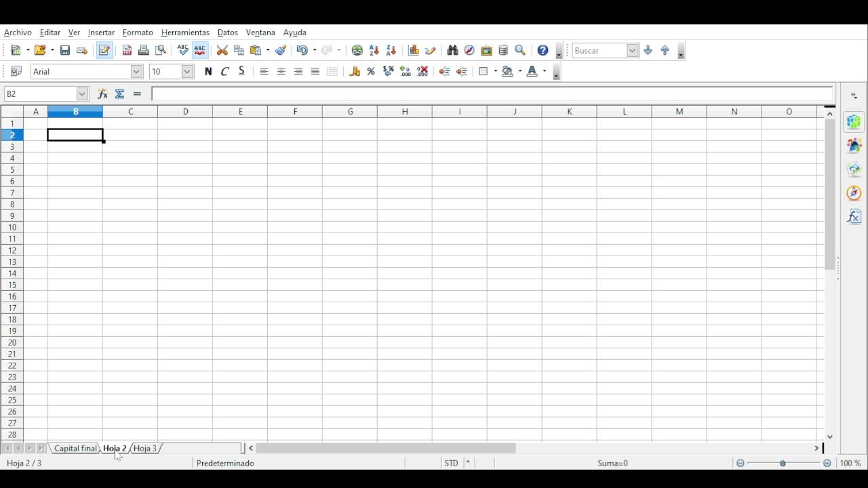Open the Insertar menu
Screen dimensions: 868x488
tap(101, 33)
